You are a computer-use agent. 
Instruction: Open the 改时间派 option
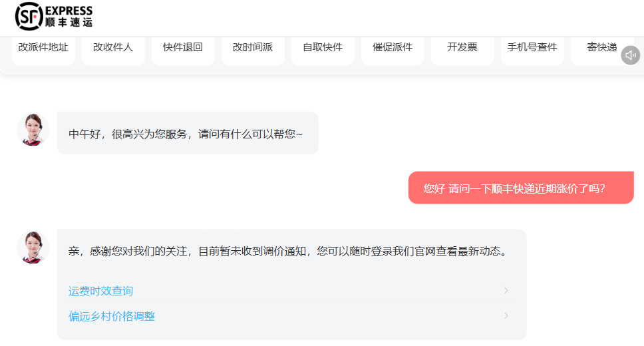pos(253,48)
